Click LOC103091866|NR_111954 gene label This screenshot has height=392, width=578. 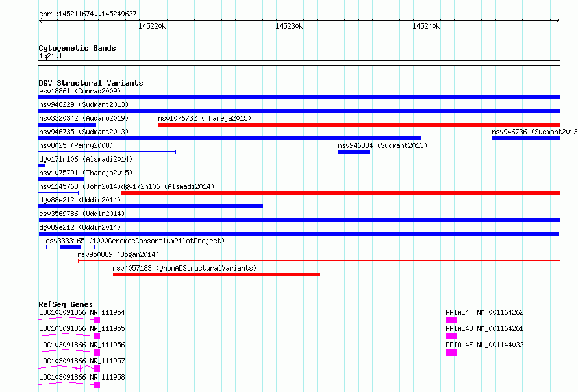click(82, 312)
